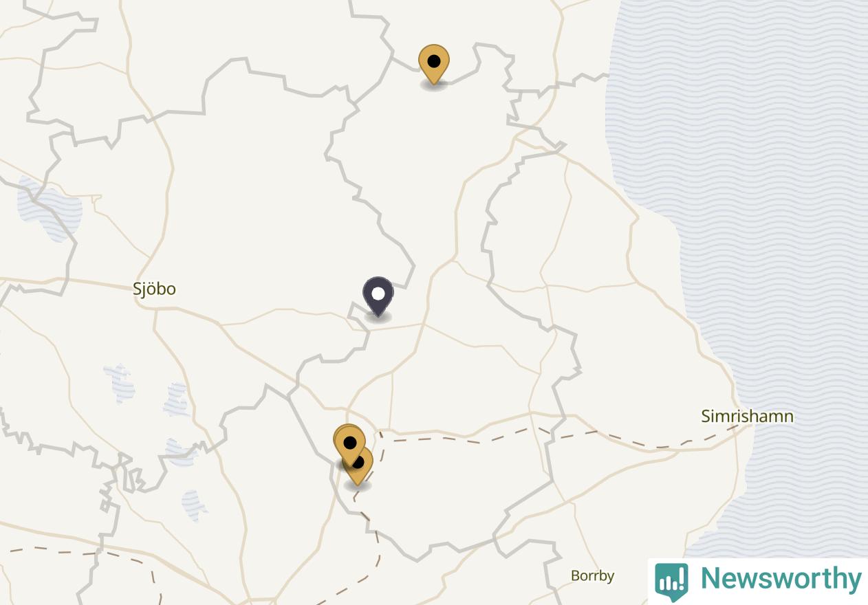Click the Simrishamn town label
Image resolution: width=868 pixels, height=605 pixels.
point(747,416)
